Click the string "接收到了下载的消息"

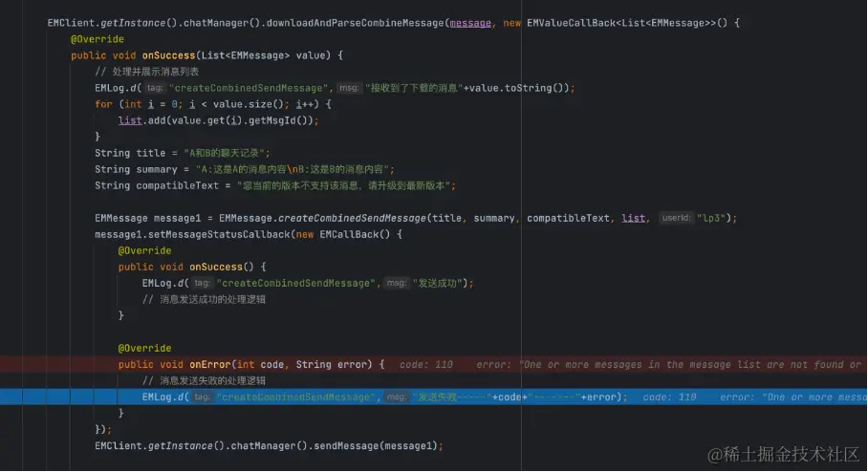414,88
